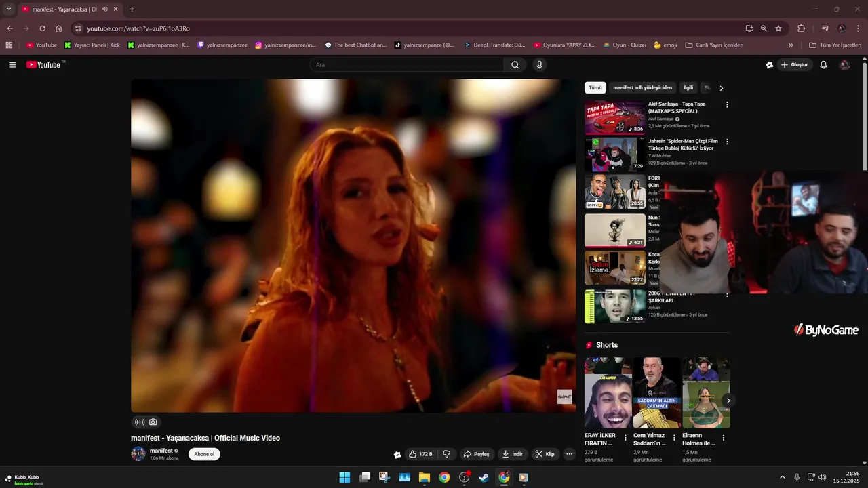868x488 pixels.
Task: Show more filter chips with right arrow
Action: coord(721,88)
